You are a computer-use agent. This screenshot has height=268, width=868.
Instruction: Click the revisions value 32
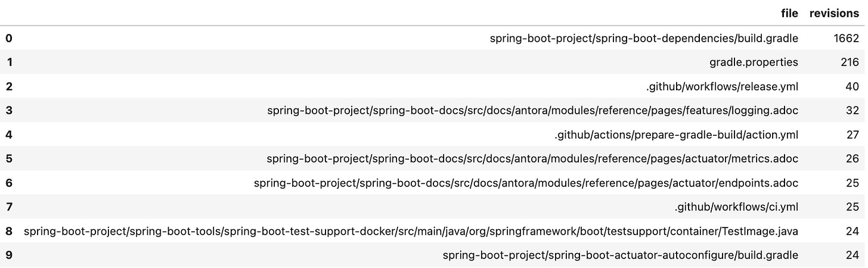(852, 111)
